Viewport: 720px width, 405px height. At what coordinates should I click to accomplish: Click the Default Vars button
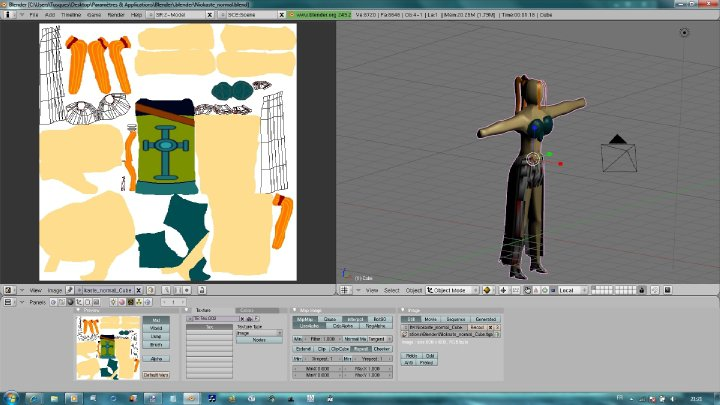pos(156,375)
